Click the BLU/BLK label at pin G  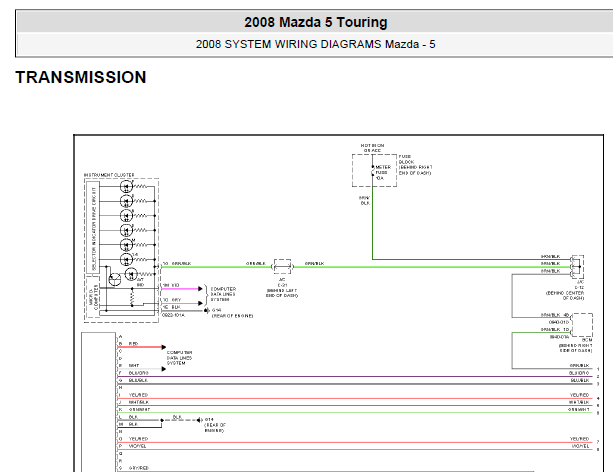[x=138, y=380]
